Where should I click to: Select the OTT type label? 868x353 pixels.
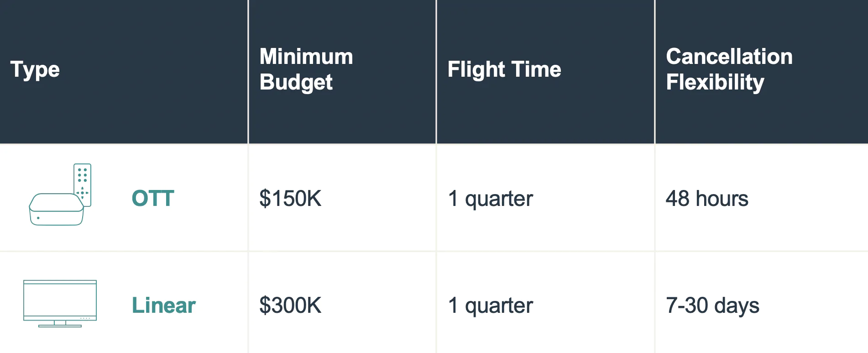click(x=153, y=199)
